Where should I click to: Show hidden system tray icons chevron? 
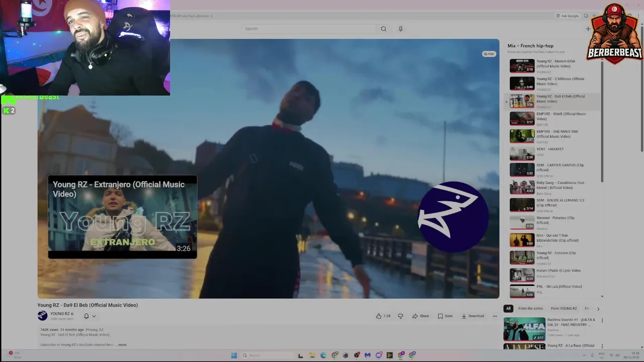pyautogui.click(x=584, y=355)
